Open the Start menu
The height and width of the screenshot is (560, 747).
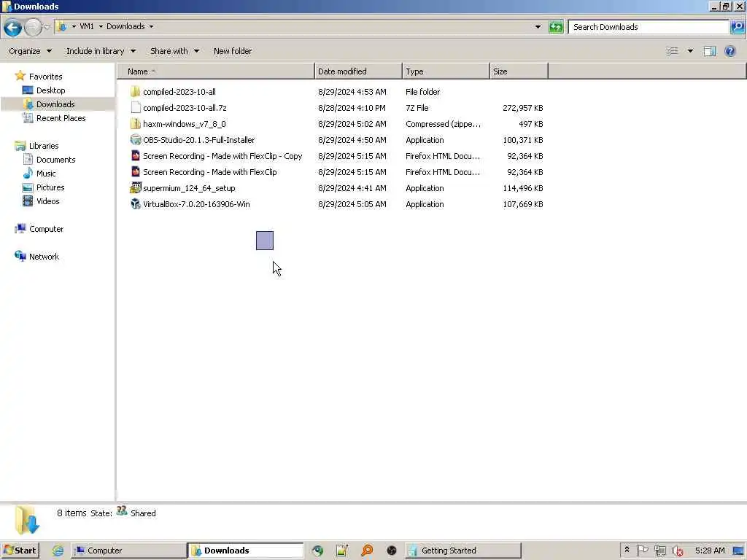[x=20, y=551]
